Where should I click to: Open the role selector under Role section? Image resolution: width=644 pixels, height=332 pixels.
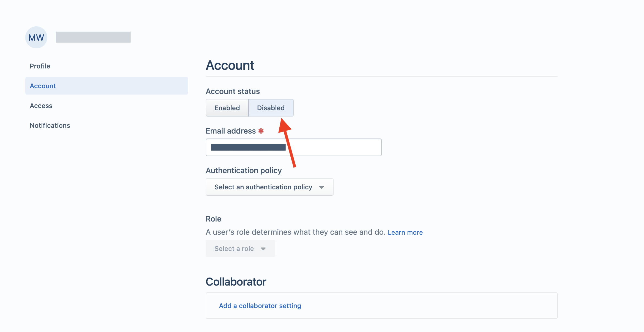tap(240, 248)
